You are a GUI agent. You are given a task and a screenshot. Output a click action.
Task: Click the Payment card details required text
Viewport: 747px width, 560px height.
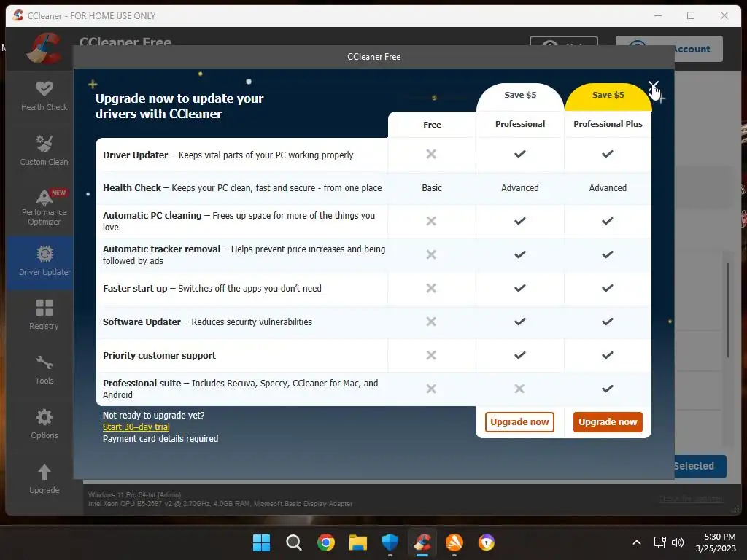coord(160,438)
